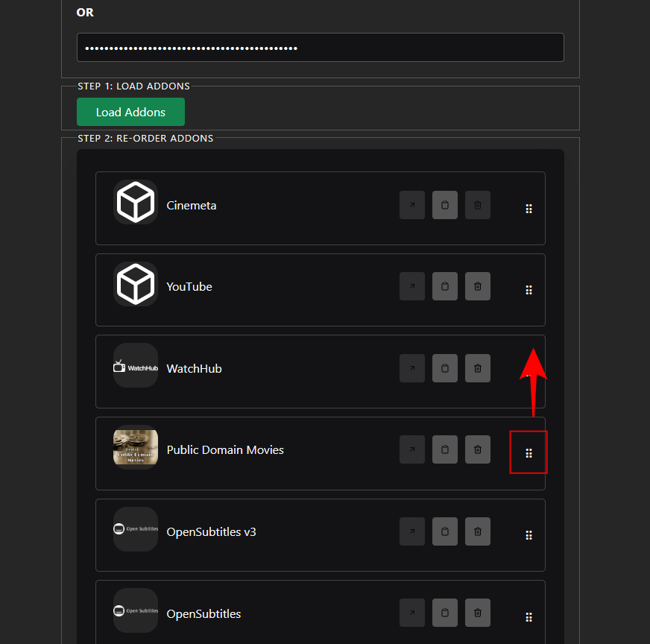Screen dimensions: 650x644
Task: Delete the last OpenSubtitles addon via trash icon
Action: point(478,613)
